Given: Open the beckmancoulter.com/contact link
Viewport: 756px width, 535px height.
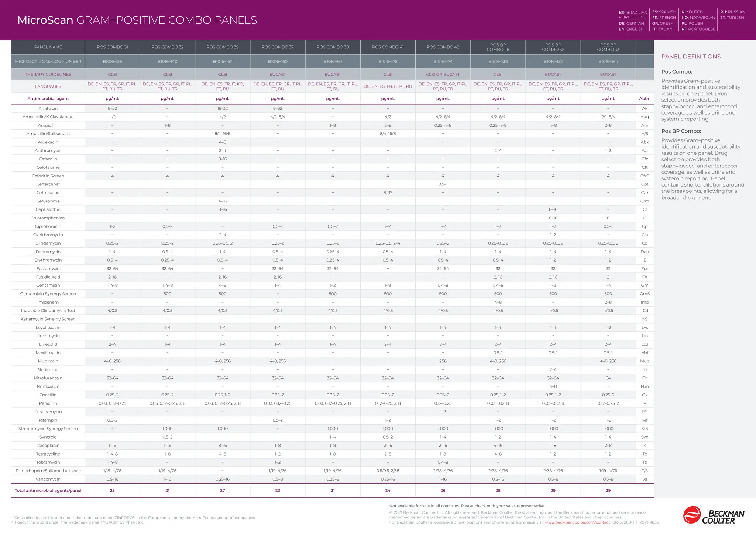Looking at the screenshot, I should point(577,522).
